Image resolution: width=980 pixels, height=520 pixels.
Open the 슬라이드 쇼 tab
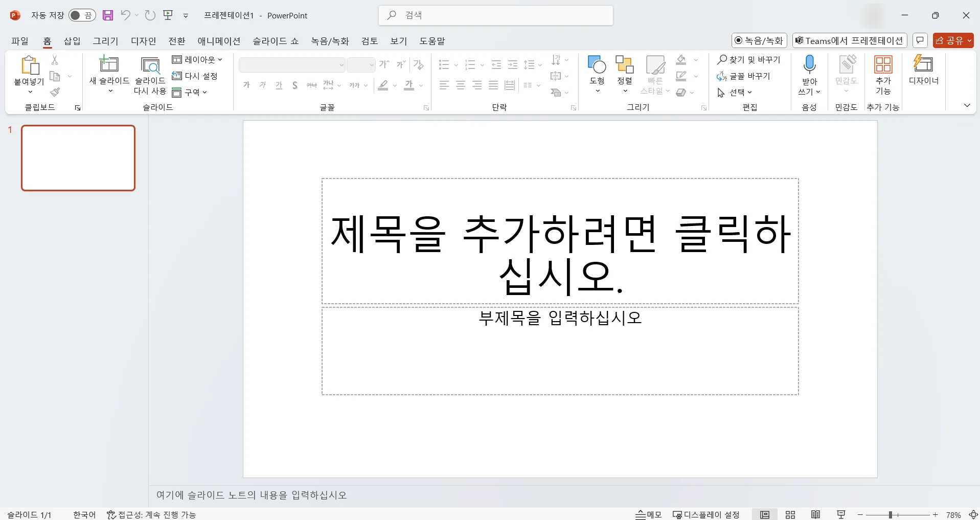pyautogui.click(x=275, y=41)
